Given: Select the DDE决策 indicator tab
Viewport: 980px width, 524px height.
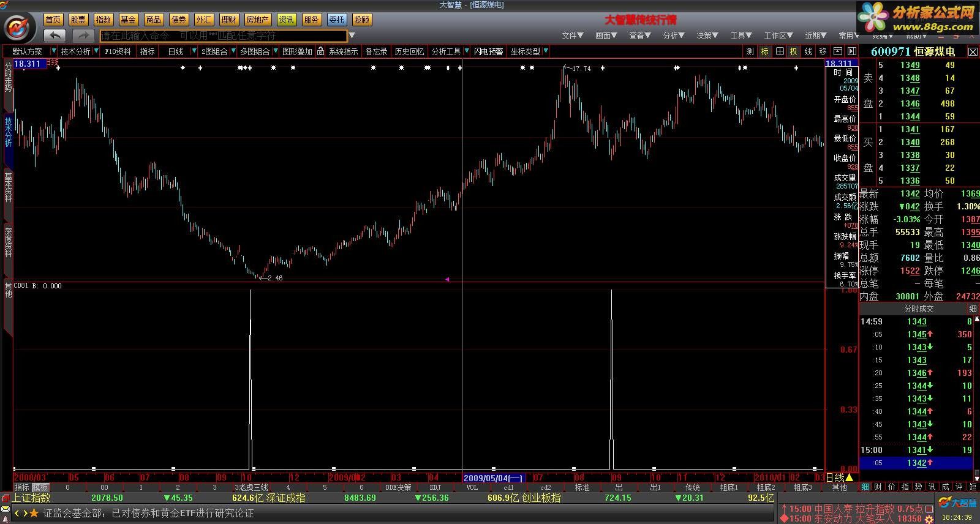Looking at the screenshot, I should (x=398, y=487).
